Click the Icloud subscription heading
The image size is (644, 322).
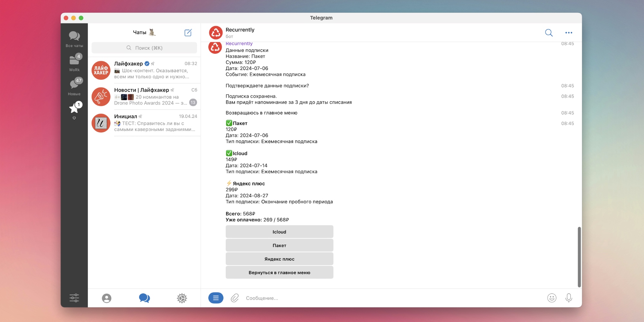pyautogui.click(x=237, y=153)
